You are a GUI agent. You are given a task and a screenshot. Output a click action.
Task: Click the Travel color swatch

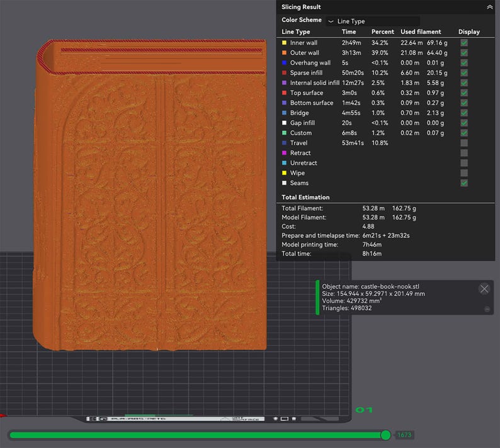point(284,143)
